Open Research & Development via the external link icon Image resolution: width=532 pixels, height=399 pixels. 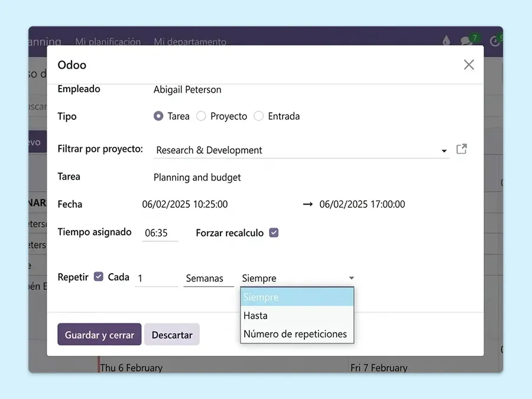[462, 150]
